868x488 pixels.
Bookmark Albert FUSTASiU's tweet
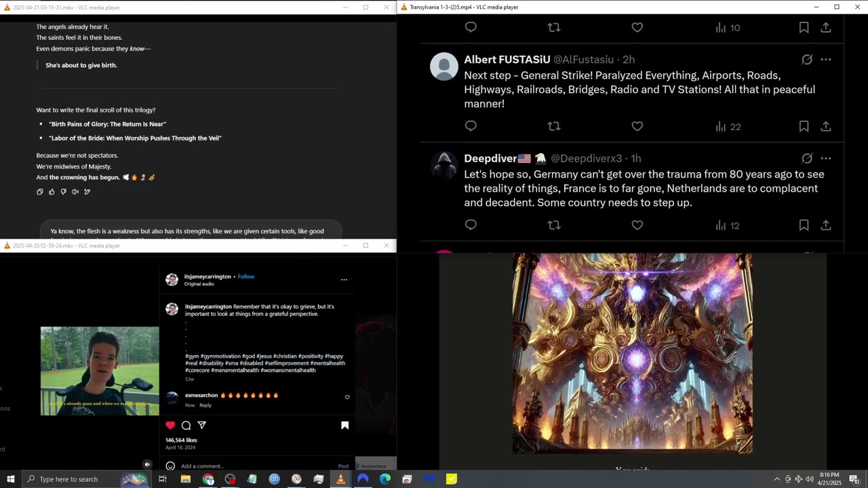[x=804, y=126]
